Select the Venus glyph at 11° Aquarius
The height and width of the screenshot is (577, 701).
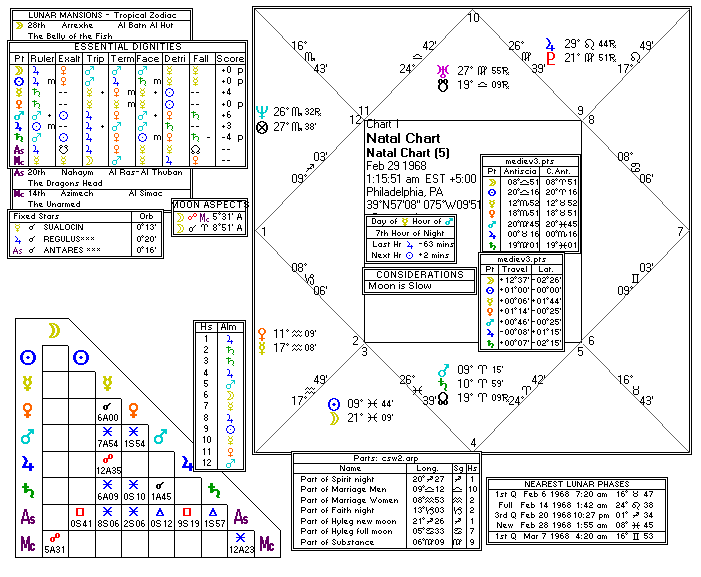pos(263,332)
